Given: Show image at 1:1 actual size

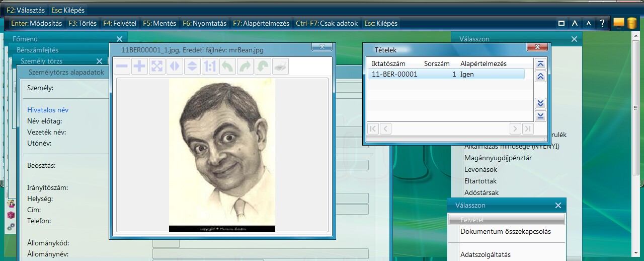Looking at the screenshot, I should click(x=210, y=67).
